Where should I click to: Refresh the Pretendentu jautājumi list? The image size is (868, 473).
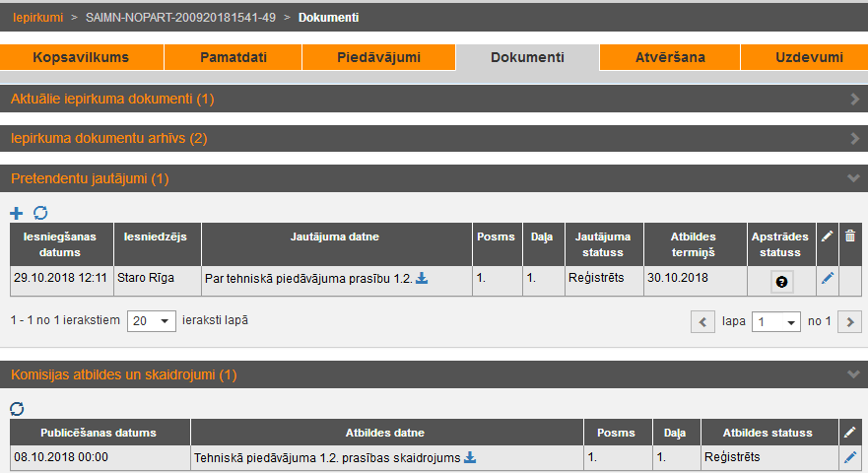[x=40, y=213]
